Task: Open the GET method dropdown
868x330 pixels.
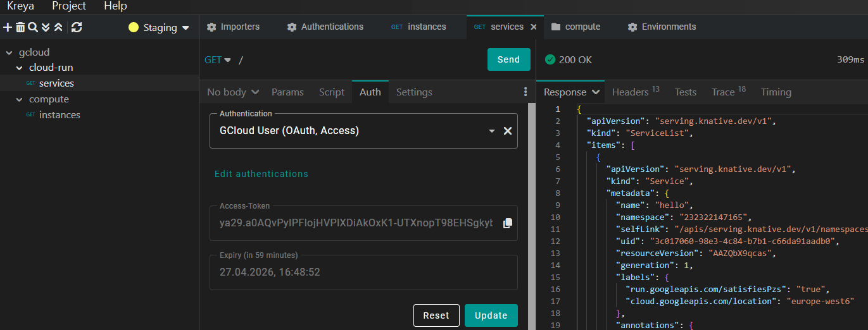Action: point(218,60)
